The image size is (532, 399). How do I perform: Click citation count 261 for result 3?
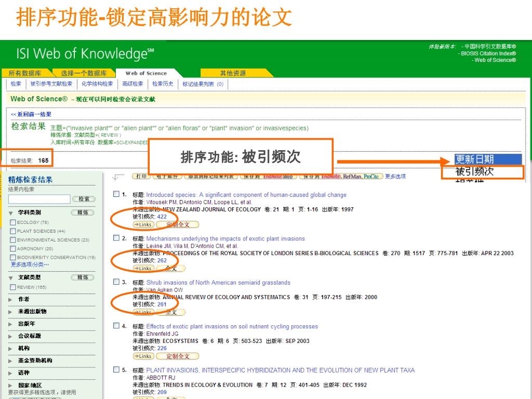[162, 304]
